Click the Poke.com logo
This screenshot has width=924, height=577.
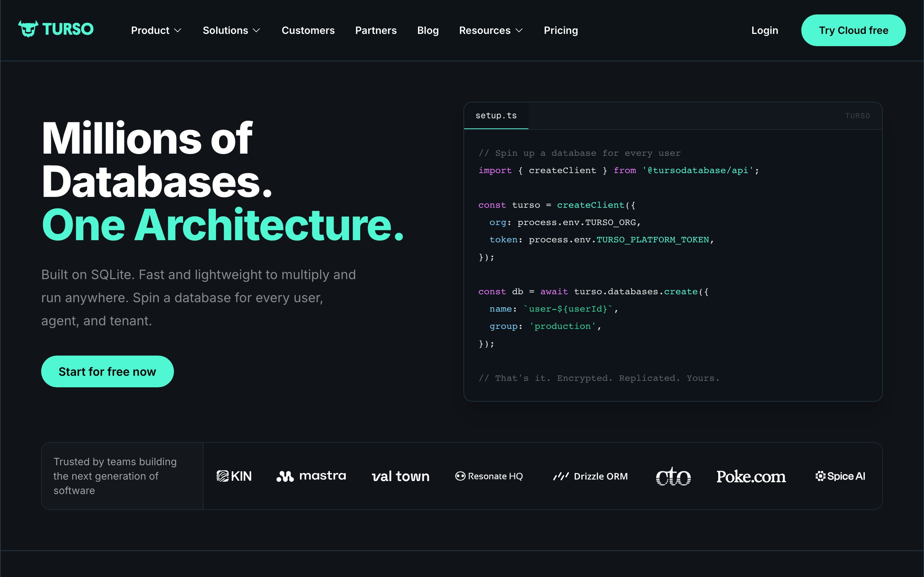[x=751, y=476]
